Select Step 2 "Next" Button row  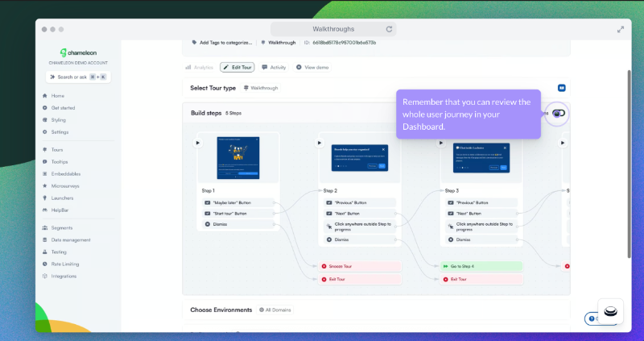tap(360, 214)
